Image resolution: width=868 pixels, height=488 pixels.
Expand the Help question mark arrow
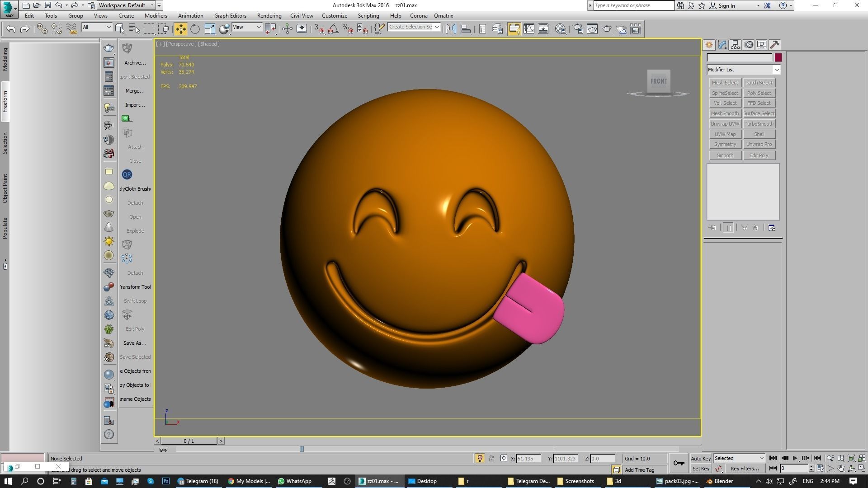791,5
